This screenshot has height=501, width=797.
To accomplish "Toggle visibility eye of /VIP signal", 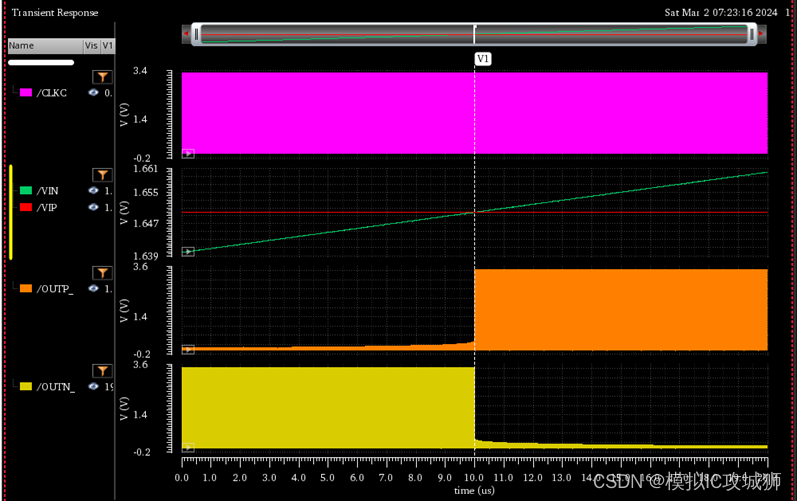I will pos(93,207).
